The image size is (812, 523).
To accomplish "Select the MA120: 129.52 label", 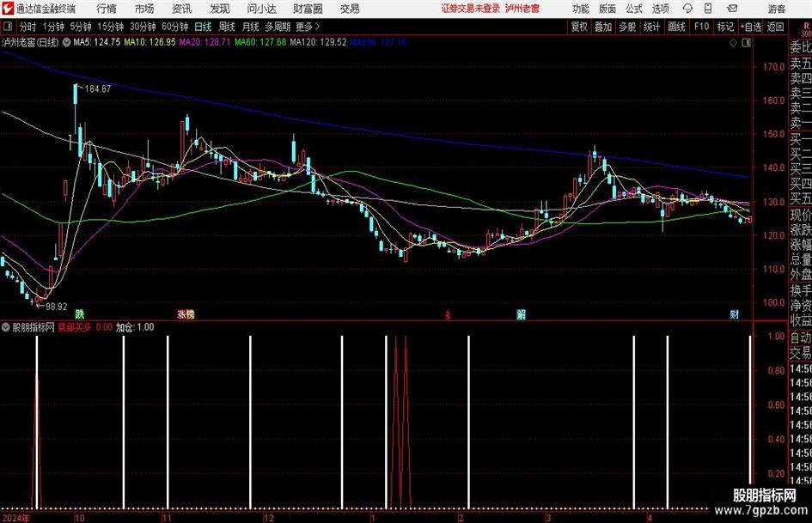I will pyautogui.click(x=318, y=42).
